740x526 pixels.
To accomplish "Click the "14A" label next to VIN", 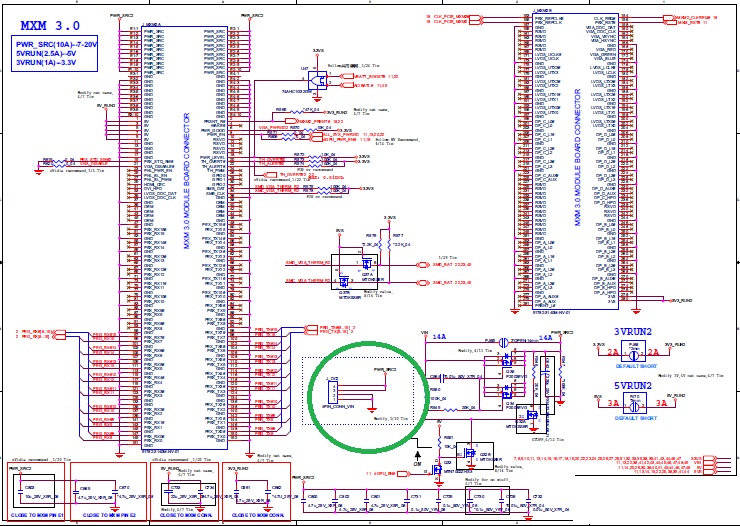I will (x=439, y=337).
